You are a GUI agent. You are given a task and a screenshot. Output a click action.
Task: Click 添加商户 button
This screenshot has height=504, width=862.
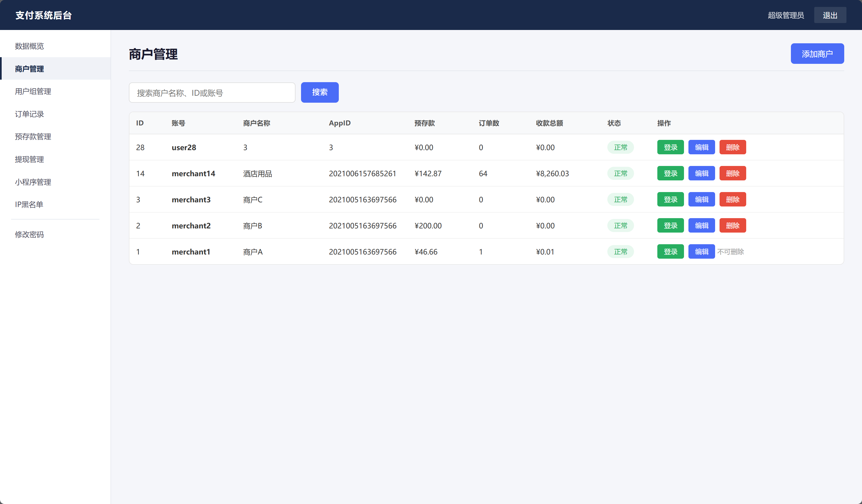(817, 54)
